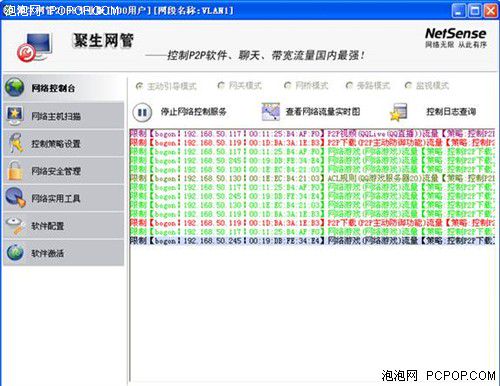Click the pause icon to stop control service
Image resolution: width=500 pixels, height=386 pixels.
[142, 112]
